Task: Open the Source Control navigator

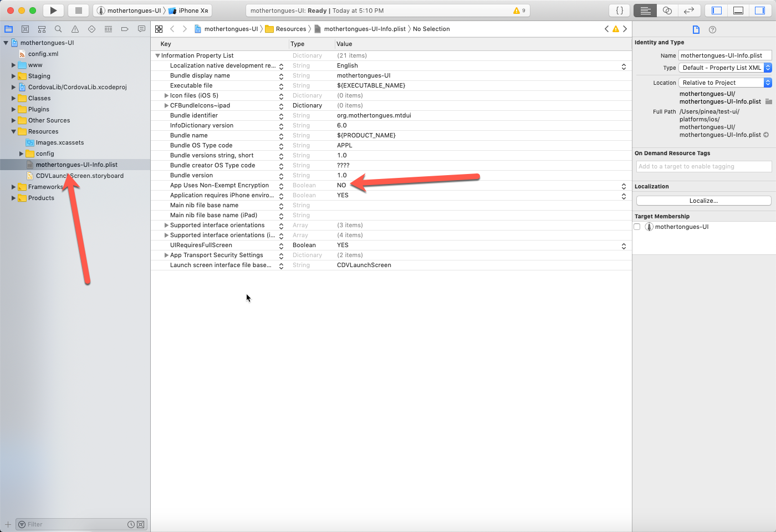Action: (25, 29)
